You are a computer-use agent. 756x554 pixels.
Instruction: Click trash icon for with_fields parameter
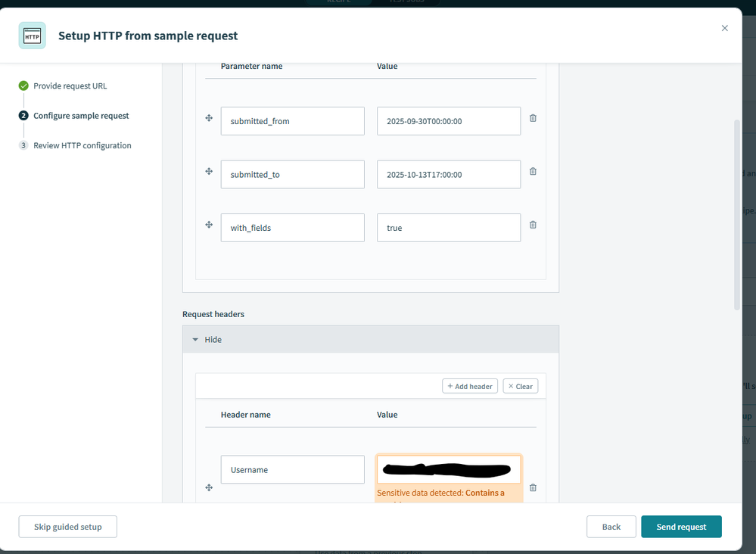533,225
